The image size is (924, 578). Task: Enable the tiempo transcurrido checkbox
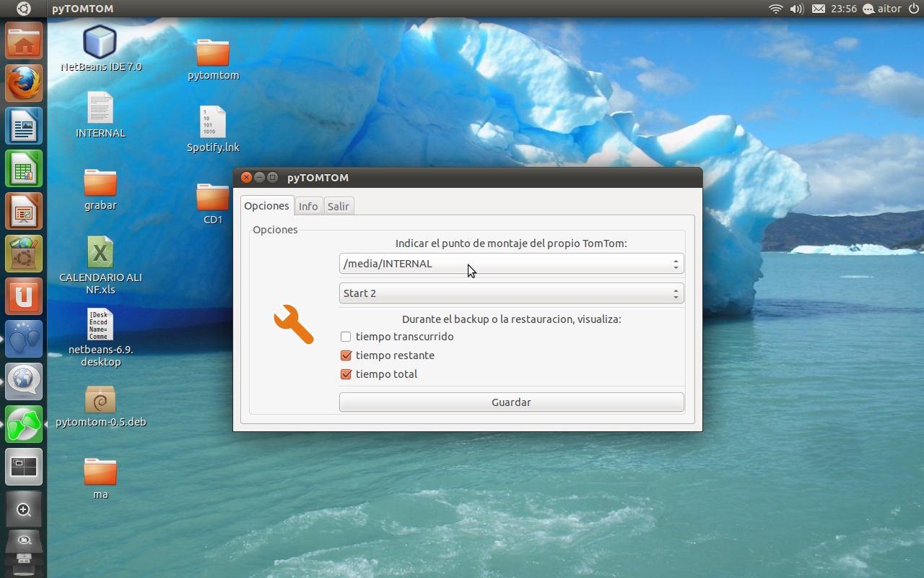pos(345,336)
